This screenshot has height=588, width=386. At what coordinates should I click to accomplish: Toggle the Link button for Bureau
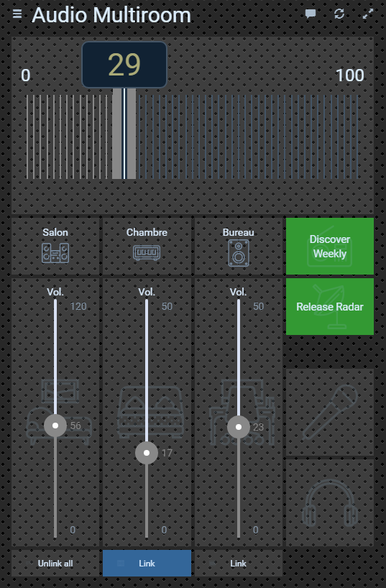pyautogui.click(x=238, y=564)
